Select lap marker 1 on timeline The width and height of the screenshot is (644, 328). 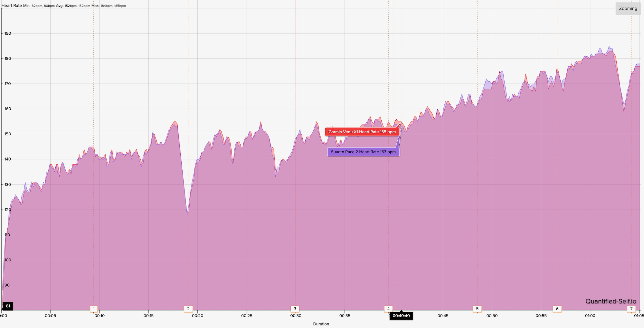(94, 309)
